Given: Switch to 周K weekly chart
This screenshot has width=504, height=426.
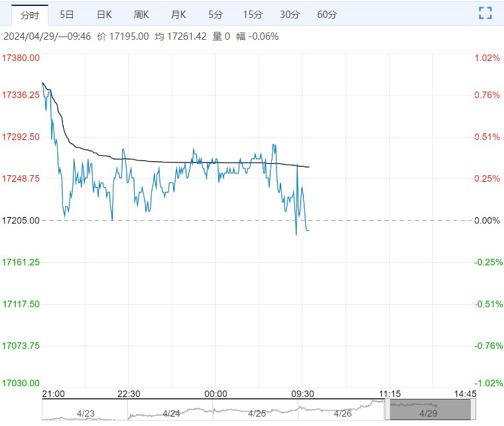Looking at the screenshot, I should coord(141,14).
